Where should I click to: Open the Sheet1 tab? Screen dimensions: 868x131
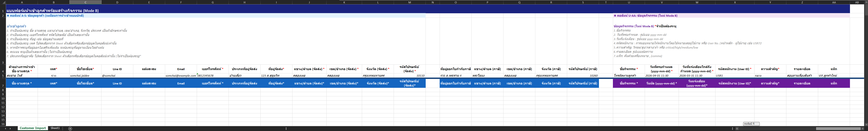pos(55,128)
